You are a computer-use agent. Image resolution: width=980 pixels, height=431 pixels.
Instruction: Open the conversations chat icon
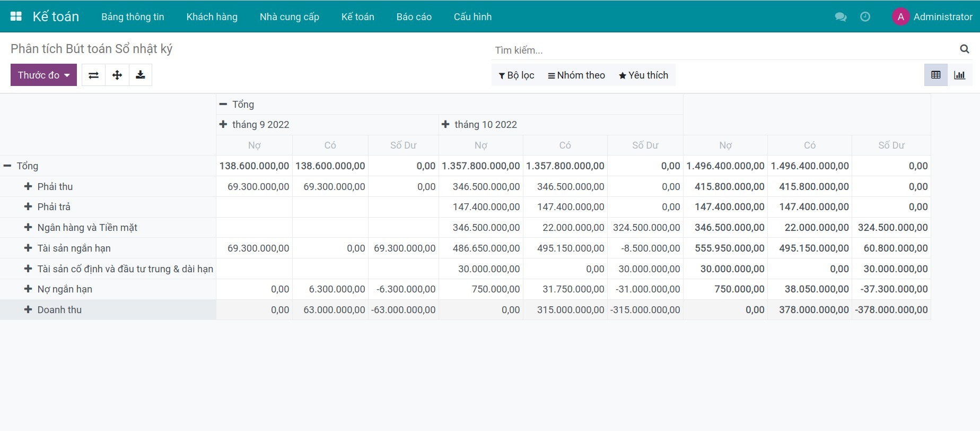[x=841, y=17]
